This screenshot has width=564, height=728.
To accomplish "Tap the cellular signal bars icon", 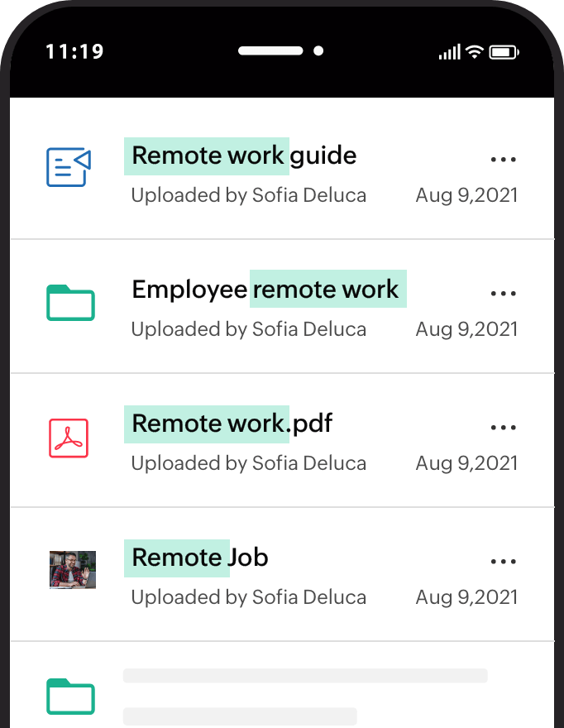I will (x=449, y=53).
